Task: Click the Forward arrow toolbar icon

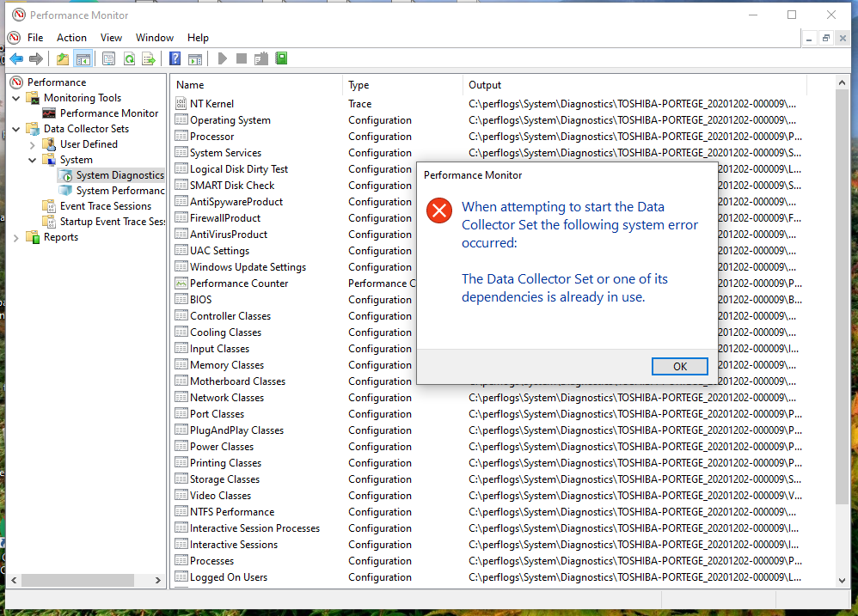Action: tap(36, 58)
